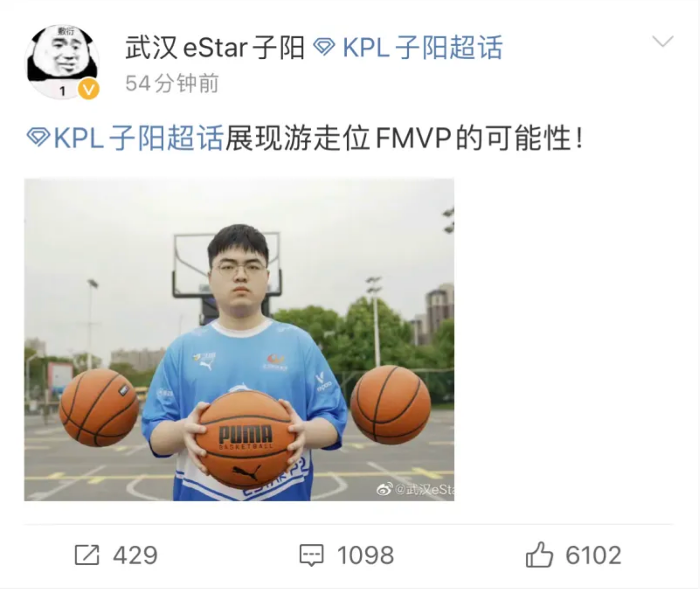Tap the post text 展现游走位FMVP的可能性
The width and height of the screenshot is (700, 589).
404,138
